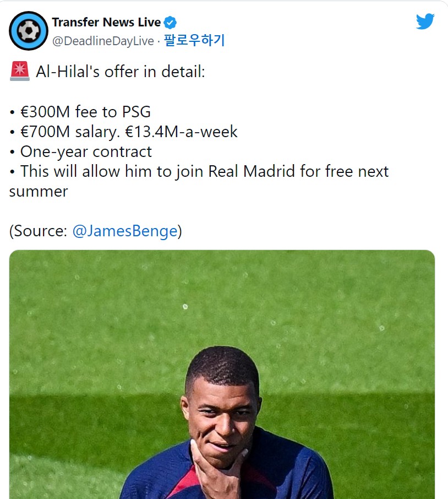Open the Transfer News Live display name
Viewport: 448px width, 499px height.
pos(107,22)
